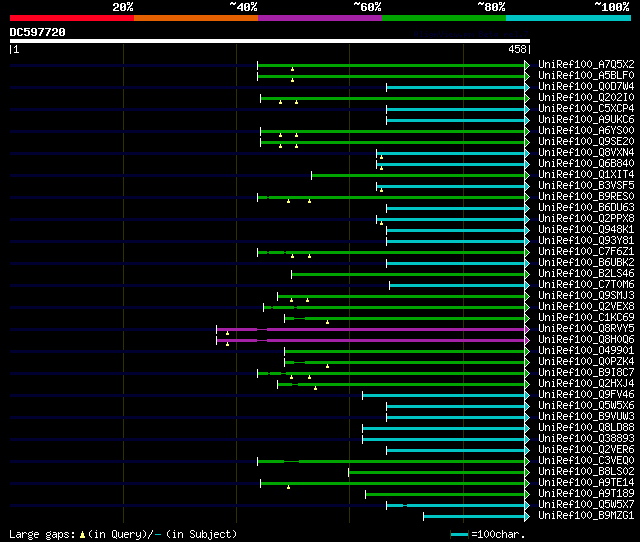Select UniRef100_Q5W5X7 label

(586, 505)
